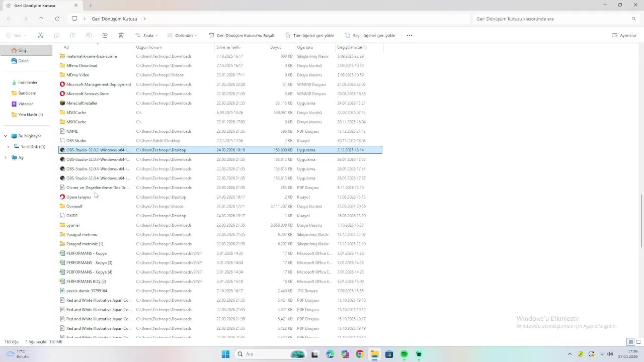Open the three-dots more options menu

click(x=410, y=36)
